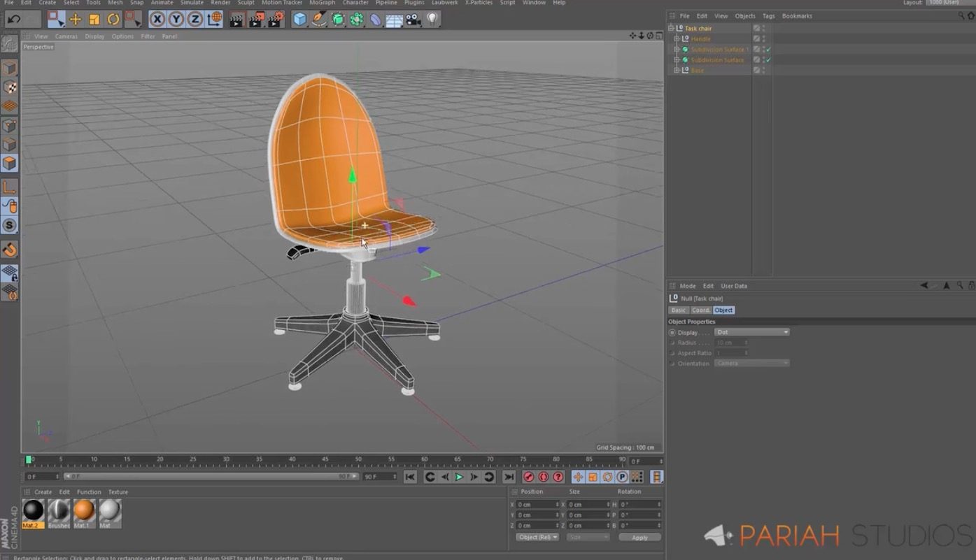
Task: Click the Object Manager search magnifier icon
Action: [x=960, y=16]
